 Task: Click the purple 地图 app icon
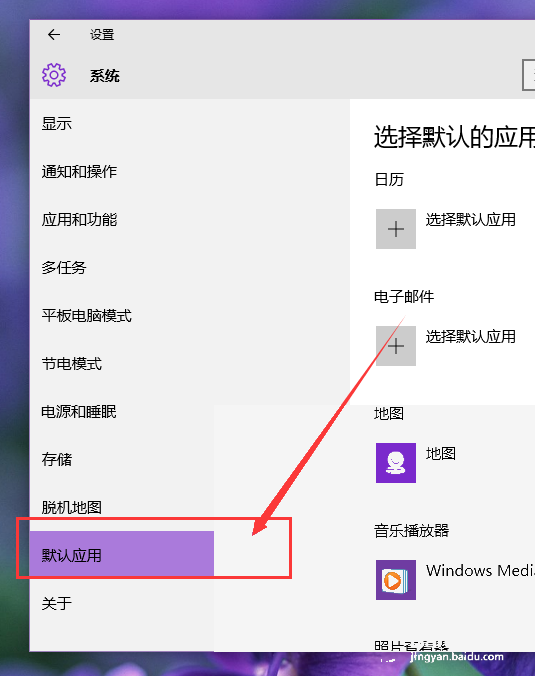coord(396,463)
